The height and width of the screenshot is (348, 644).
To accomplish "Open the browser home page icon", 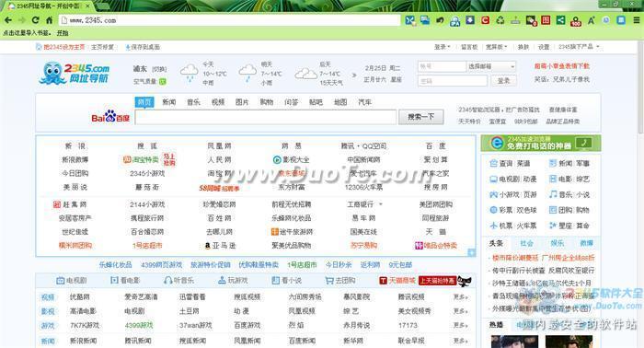I will point(50,20).
